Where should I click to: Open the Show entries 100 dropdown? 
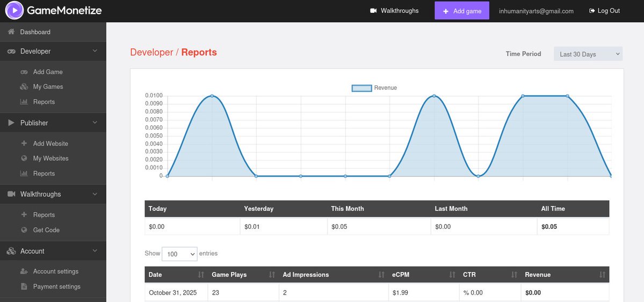[x=179, y=254]
